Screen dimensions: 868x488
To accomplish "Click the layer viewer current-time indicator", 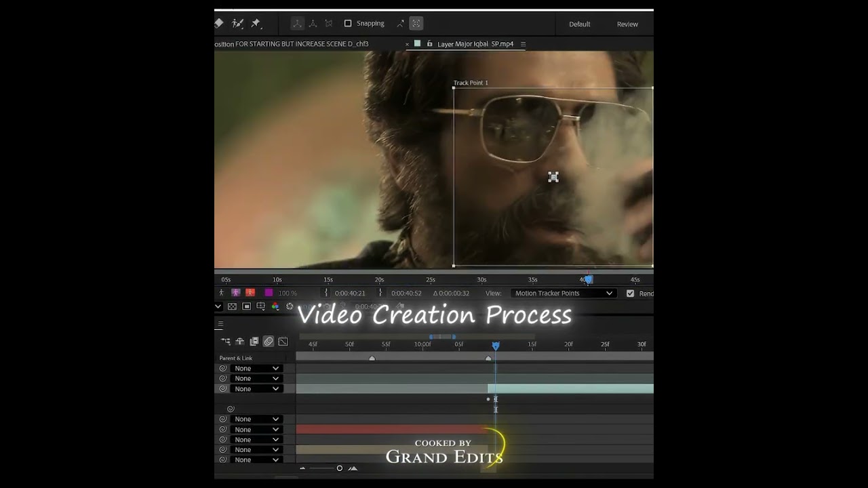I will coord(589,279).
